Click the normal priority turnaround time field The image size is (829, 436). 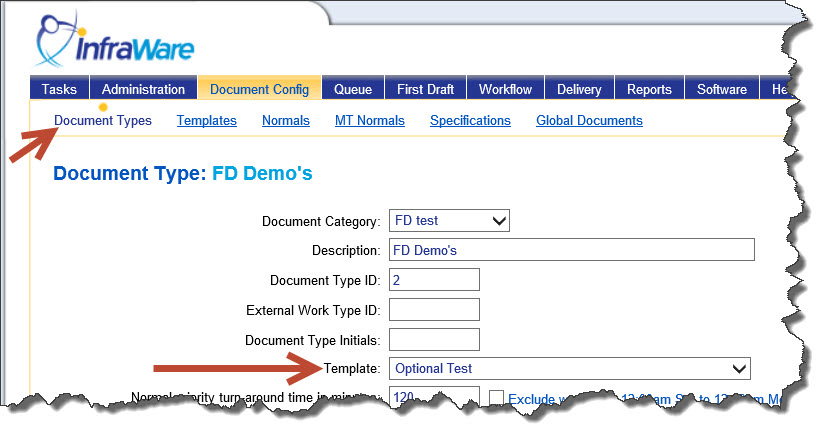point(434,395)
